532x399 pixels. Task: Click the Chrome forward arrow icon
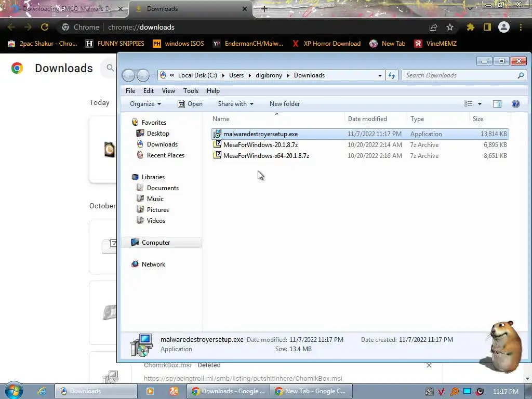click(28, 27)
